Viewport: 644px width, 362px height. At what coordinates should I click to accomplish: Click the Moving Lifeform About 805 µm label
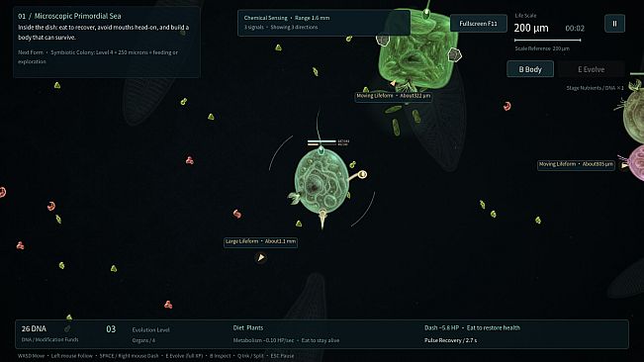click(576, 164)
